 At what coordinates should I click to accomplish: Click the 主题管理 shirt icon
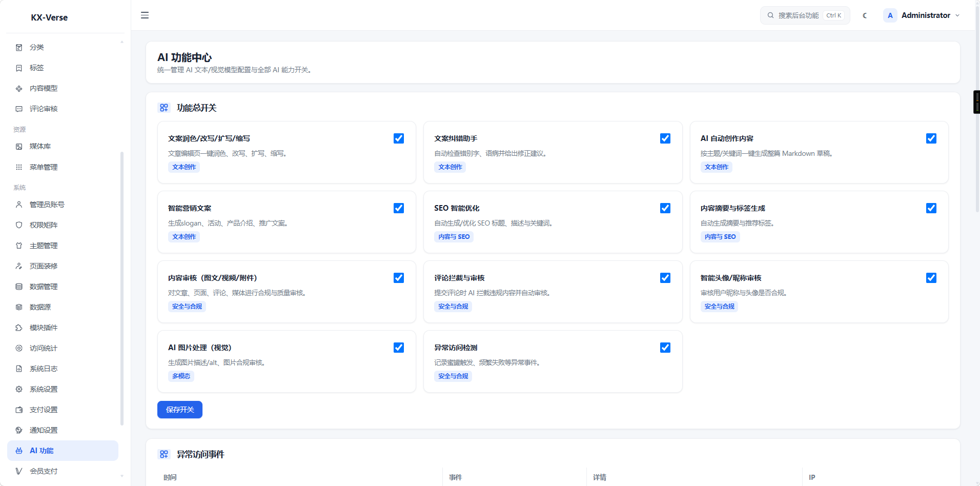coord(19,246)
